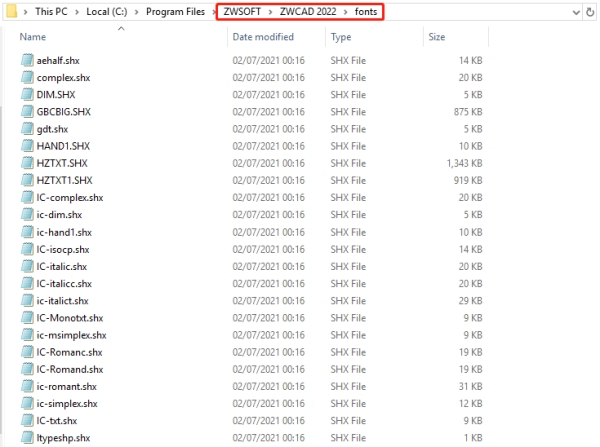
Task: Click the gdt.shx file icon
Action: click(27, 129)
